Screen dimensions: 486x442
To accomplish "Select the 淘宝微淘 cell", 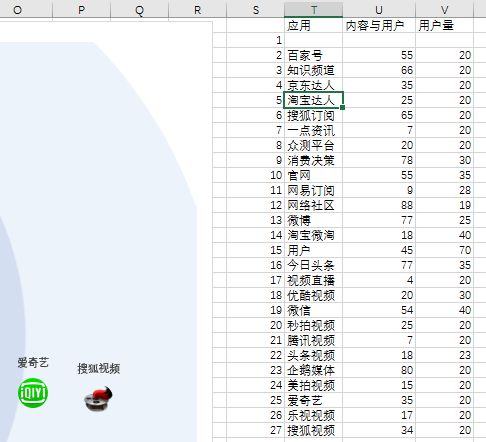I will tap(314, 235).
